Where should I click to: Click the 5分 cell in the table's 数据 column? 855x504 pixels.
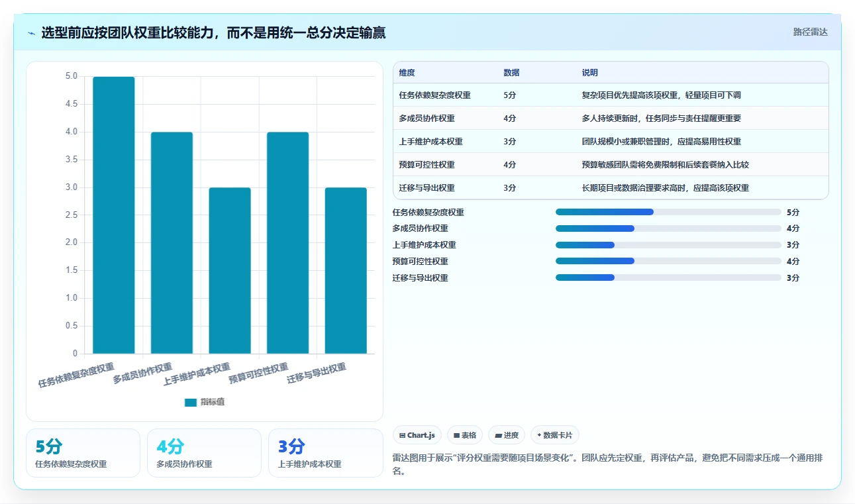click(510, 95)
